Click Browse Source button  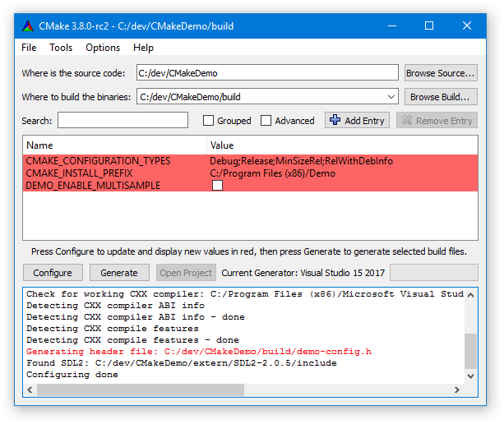[x=441, y=73]
